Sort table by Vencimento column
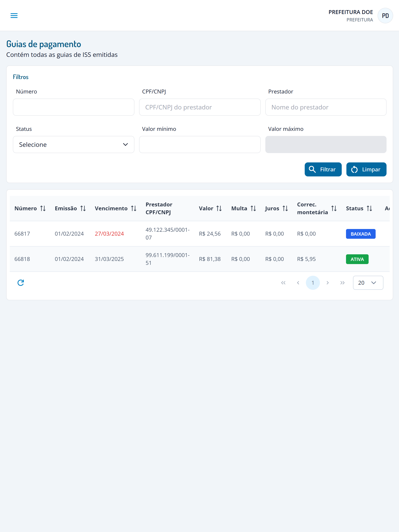 point(134,208)
